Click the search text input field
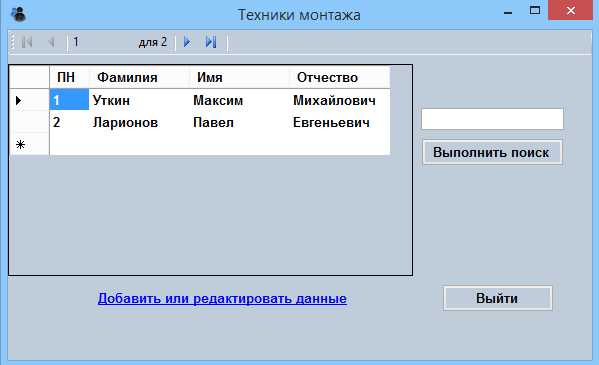This screenshot has height=365, width=599. (492, 119)
